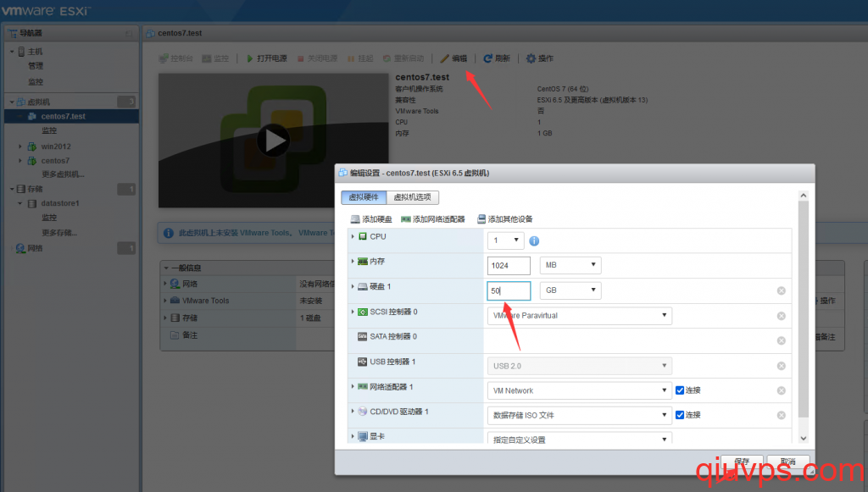Click the memory size field showing 1024
Image resolution: width=868 pixels, height=492 pixels.
click(x=509, y=265)
